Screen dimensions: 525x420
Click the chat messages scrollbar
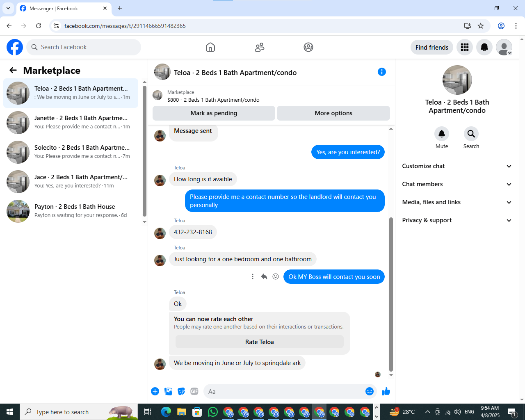(391, 294)
